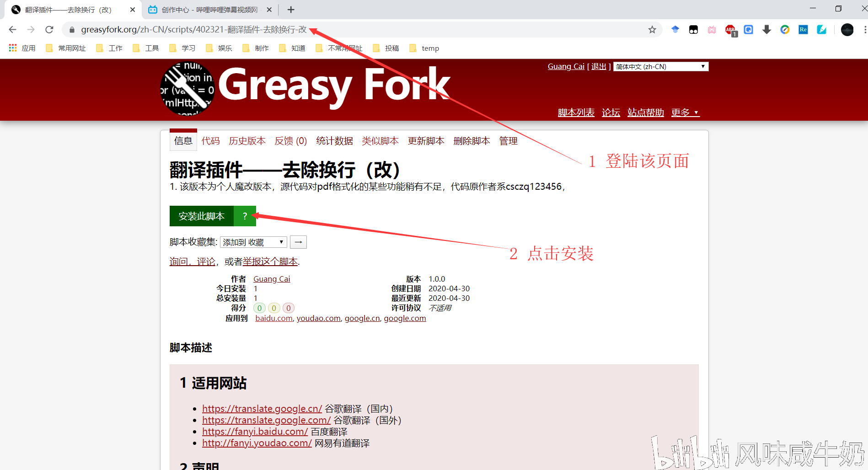Click the author Guang Cai link
Screen dimensions: 868x470
pos(272,279)
